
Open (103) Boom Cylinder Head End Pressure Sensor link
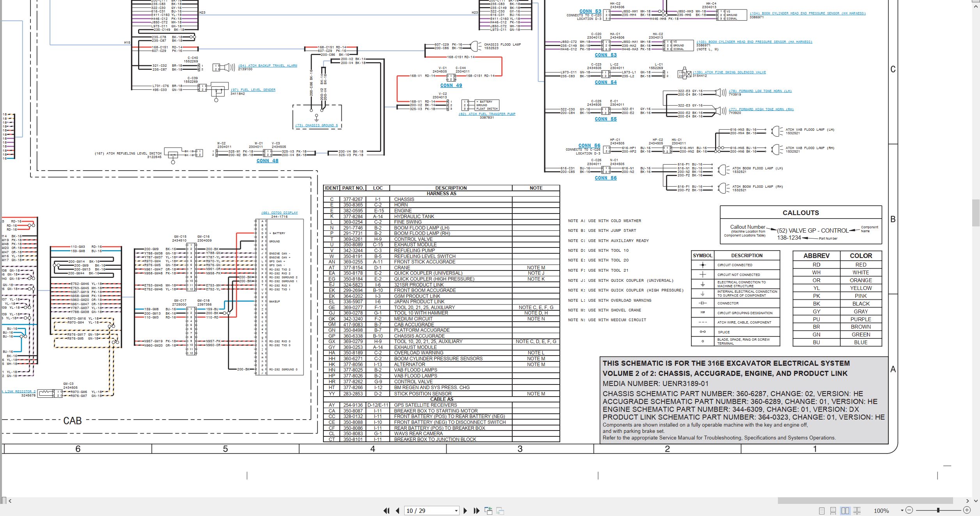(755, 42)
